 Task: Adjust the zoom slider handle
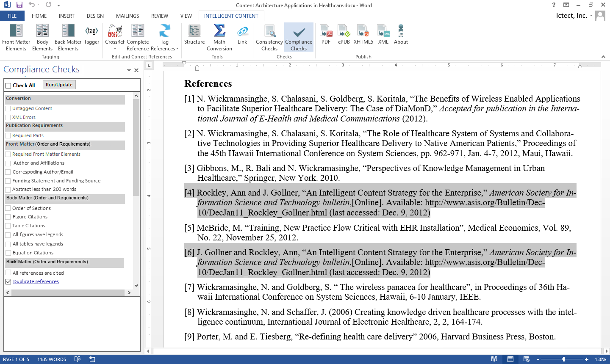click(563, 359)
